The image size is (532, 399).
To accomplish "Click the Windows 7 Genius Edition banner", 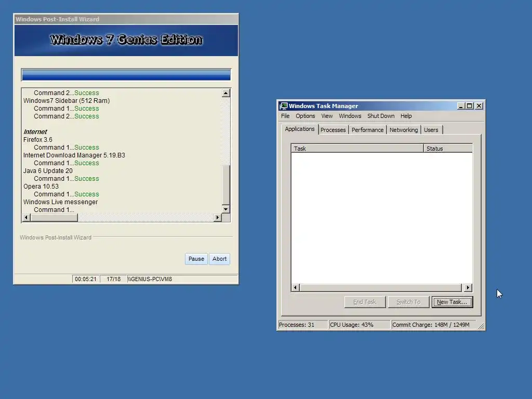I will (x=126, y=40).
